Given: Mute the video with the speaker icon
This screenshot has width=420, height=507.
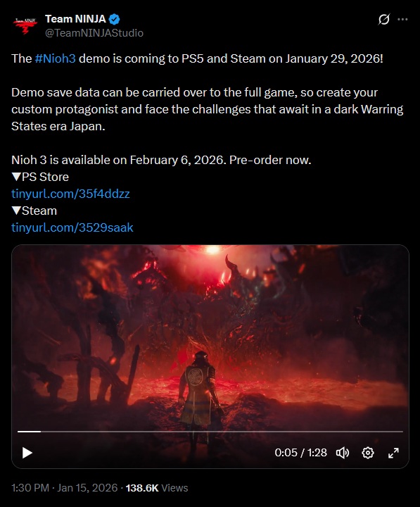Looking at the screenshot, I should click(343, 453).
